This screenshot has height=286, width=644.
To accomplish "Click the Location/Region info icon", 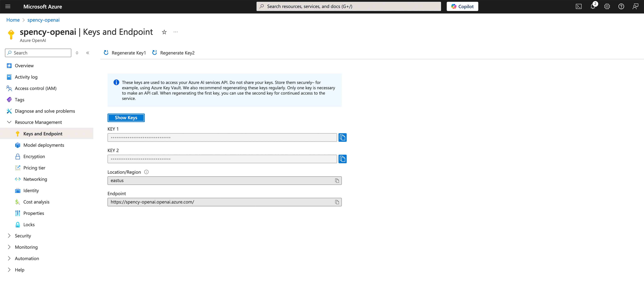I will (x=146, y=172).
